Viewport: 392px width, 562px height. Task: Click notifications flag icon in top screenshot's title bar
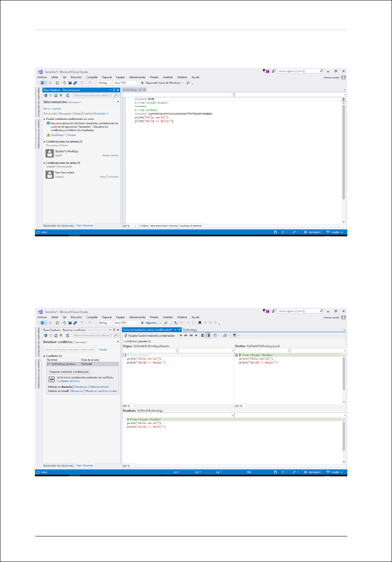click(x=266, y=71)
